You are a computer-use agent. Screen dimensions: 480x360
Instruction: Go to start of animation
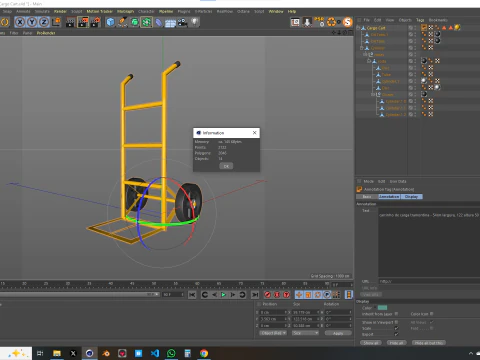tap(192, 295)
